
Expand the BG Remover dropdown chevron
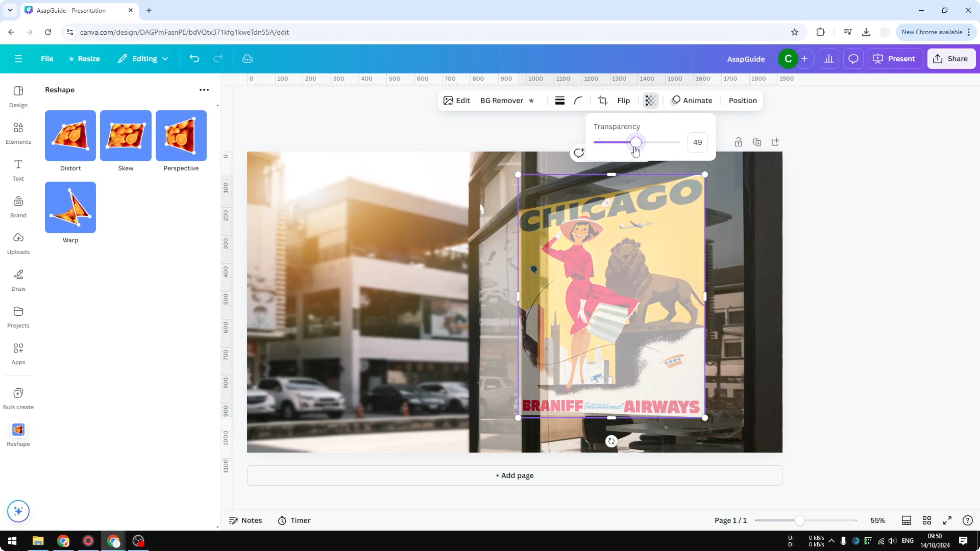point(532,100)
